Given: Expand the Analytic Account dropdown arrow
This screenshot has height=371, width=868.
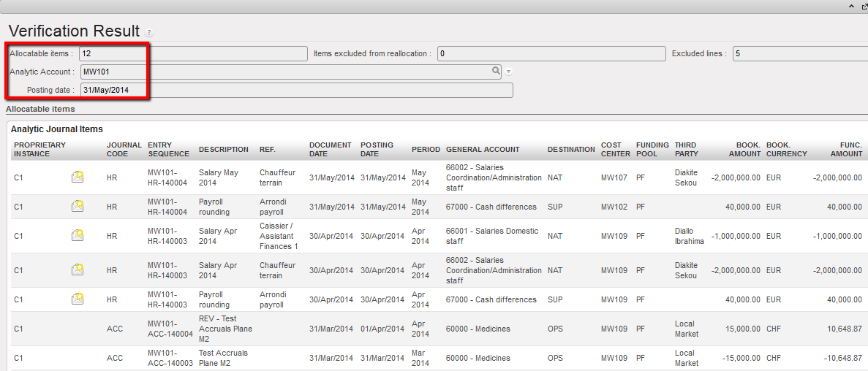Looking at the screenshot, I should click(x=508, y=72).
